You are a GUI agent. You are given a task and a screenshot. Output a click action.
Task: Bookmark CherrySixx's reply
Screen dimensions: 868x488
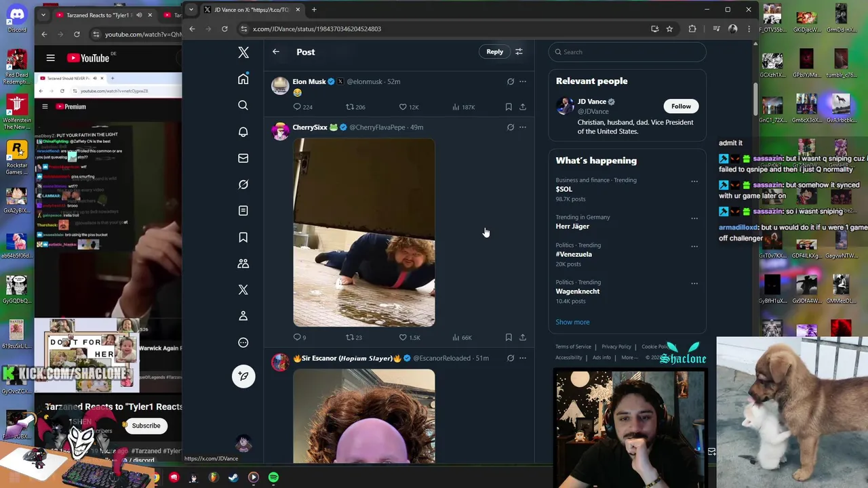point(509,338)
